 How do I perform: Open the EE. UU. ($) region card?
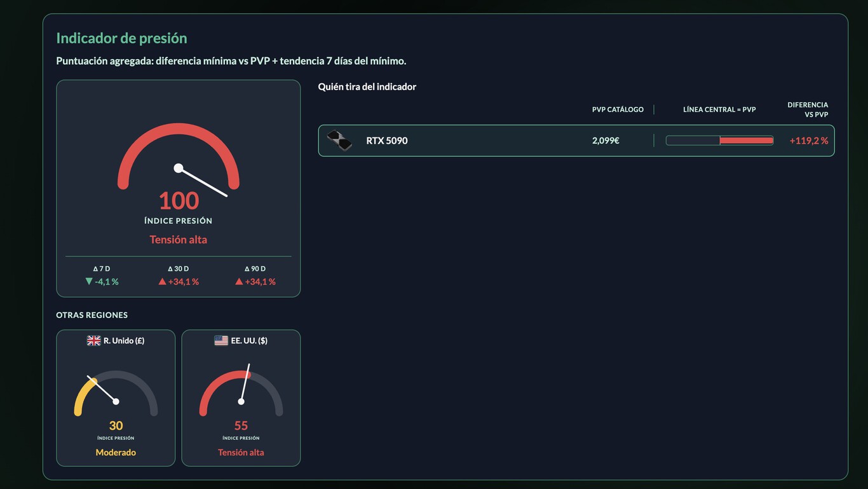click(241, 398)
